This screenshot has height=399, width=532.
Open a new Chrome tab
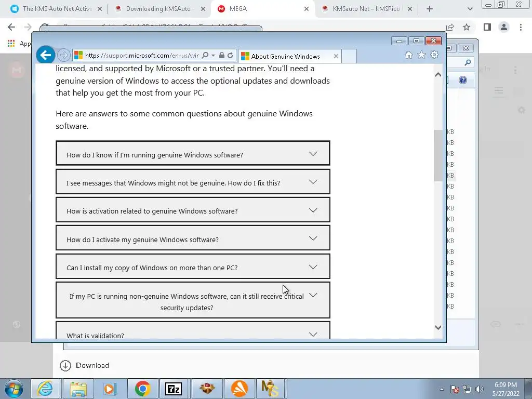click(x=430, y=9)
